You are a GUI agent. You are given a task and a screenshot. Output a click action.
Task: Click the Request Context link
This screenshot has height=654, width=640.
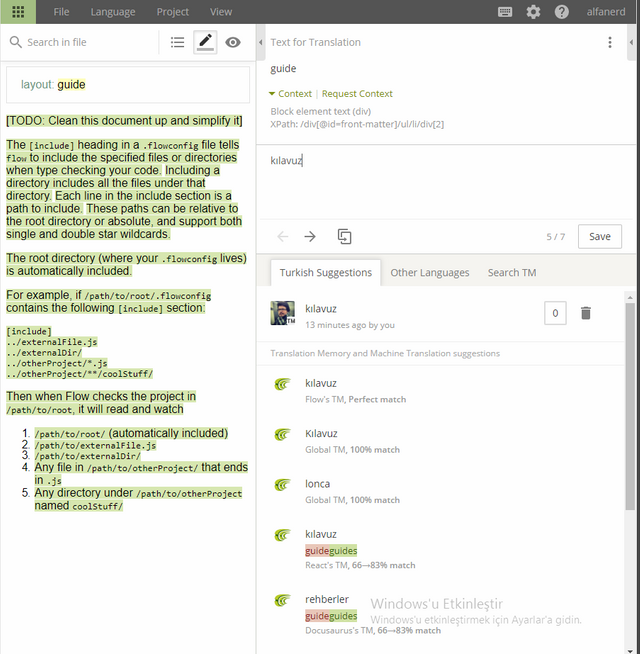(x=357, y=94)
